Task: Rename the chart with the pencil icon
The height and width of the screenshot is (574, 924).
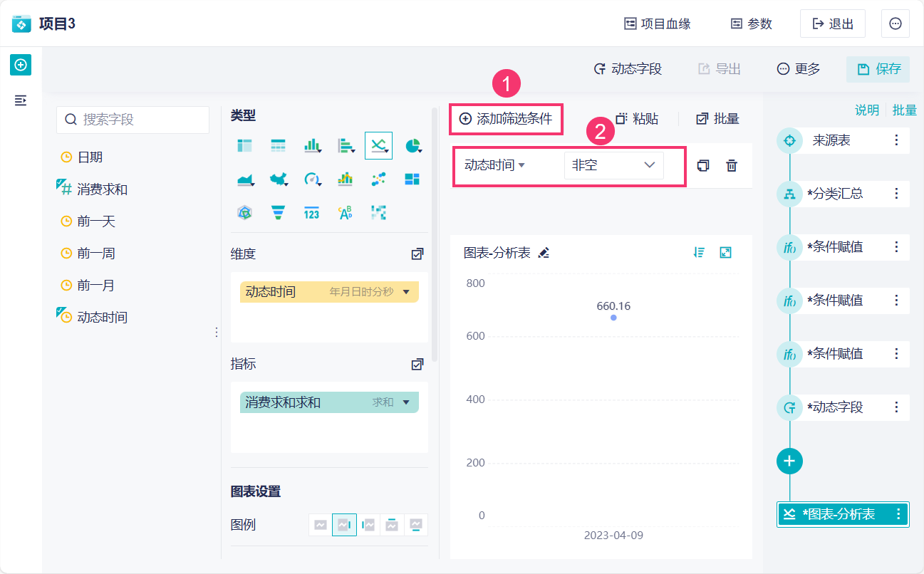Action: coord(544,253)
